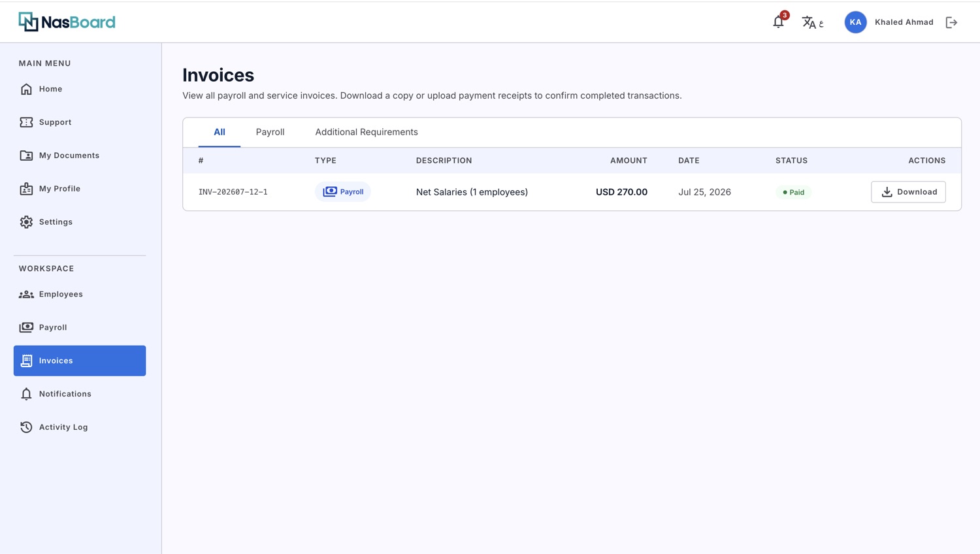Click the Paid status badge
This screenshot has height=554, width=980.
click(x=793, y=192)
